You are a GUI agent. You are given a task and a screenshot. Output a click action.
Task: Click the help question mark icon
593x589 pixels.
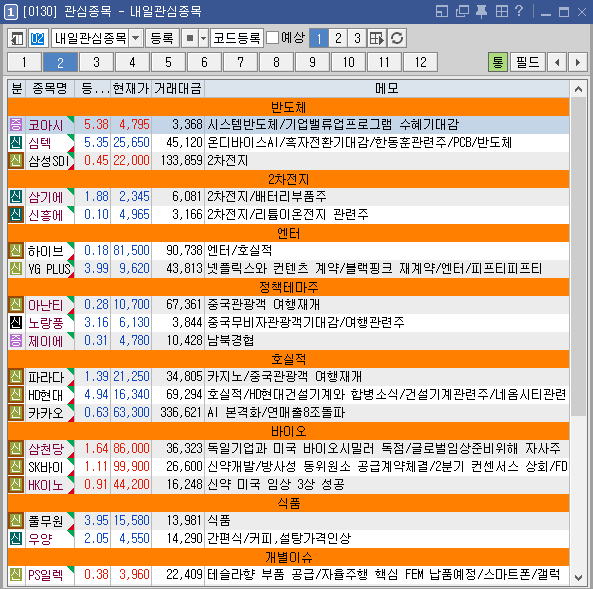coord(519,11)
